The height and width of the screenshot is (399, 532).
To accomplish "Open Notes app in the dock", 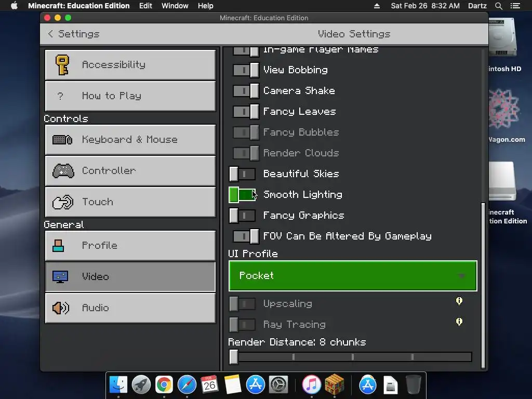I will coord(232,384).
